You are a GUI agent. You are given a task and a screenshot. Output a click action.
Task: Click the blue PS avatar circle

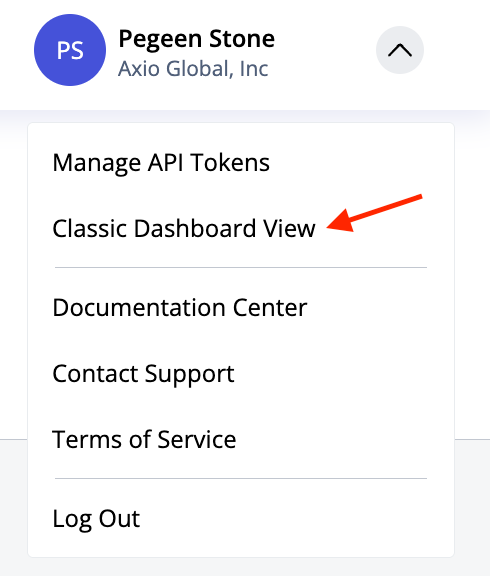point(70,50)
